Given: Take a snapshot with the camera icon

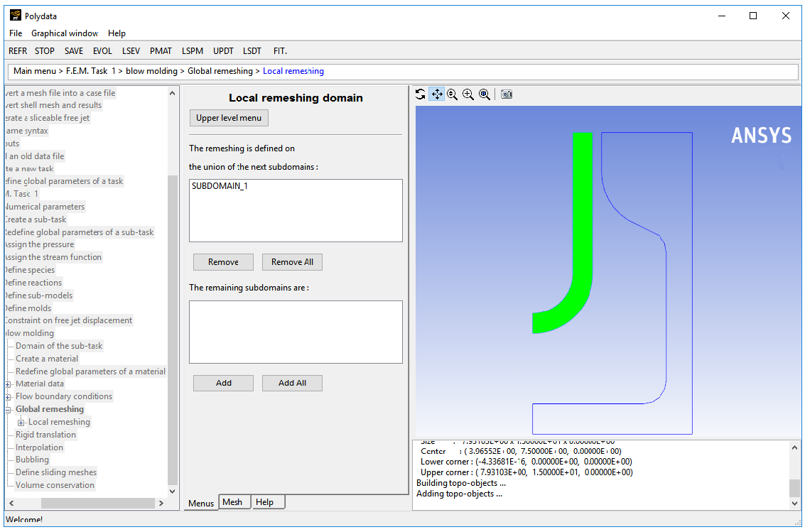Looking at the screenshot, I should click(507, 94).
